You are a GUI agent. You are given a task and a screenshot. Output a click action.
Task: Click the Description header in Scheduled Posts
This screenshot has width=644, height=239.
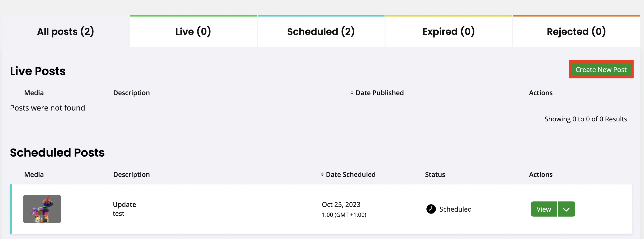[131, 175]
